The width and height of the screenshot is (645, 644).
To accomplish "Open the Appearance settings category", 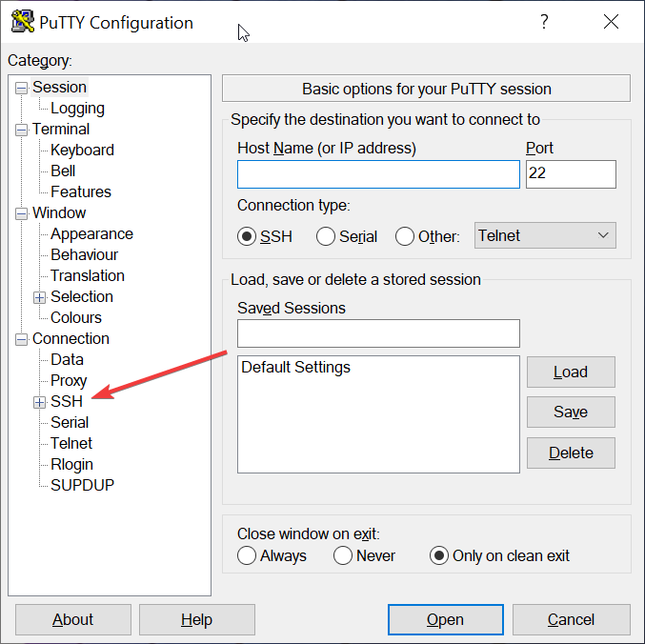I will pos(91,234).
